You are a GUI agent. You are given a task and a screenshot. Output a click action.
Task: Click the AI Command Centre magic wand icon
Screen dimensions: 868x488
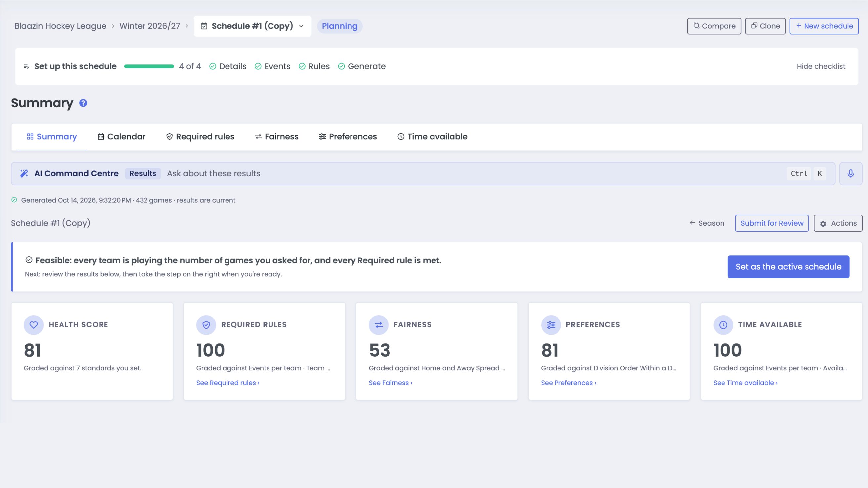point(24,173)
